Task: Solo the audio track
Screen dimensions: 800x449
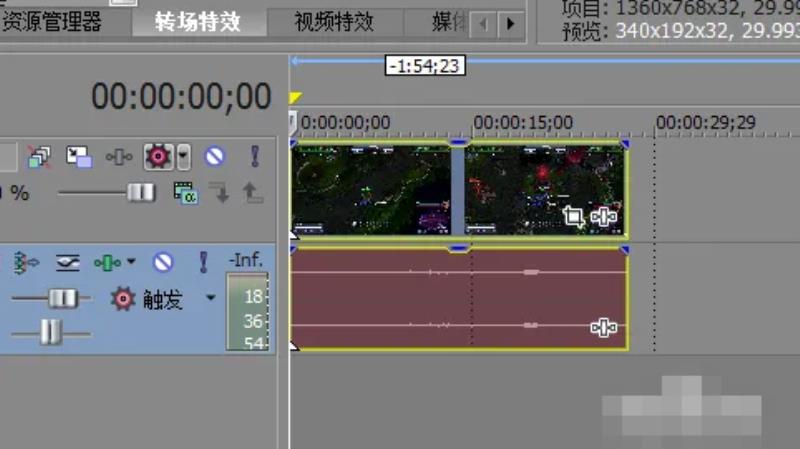Action: point(204,262)
